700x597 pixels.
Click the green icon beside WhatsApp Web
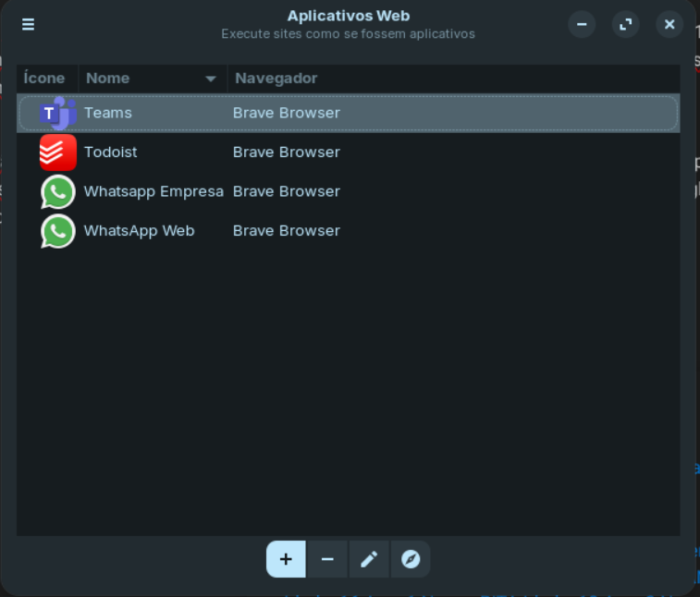click(57, 231)
